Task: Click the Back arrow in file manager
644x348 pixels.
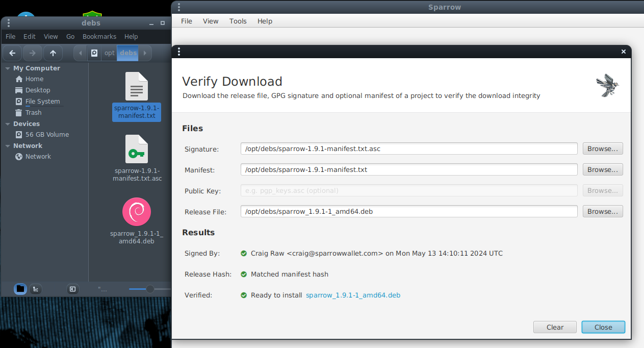Action: [12, 53]
